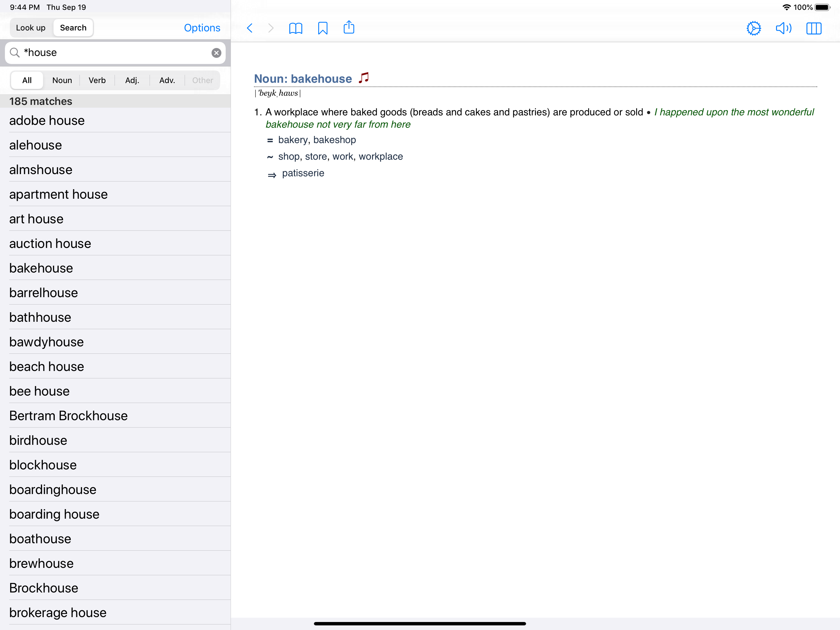The width and height of the screenshot is (840, 630).
Task: Filter results by Verb
Action: (97, 80)
